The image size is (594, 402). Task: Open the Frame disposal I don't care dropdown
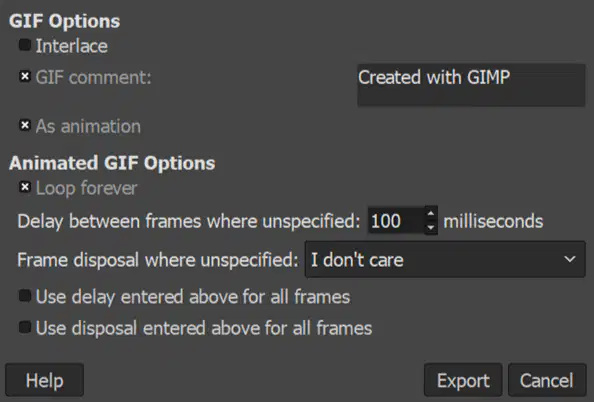click(445, 260)
